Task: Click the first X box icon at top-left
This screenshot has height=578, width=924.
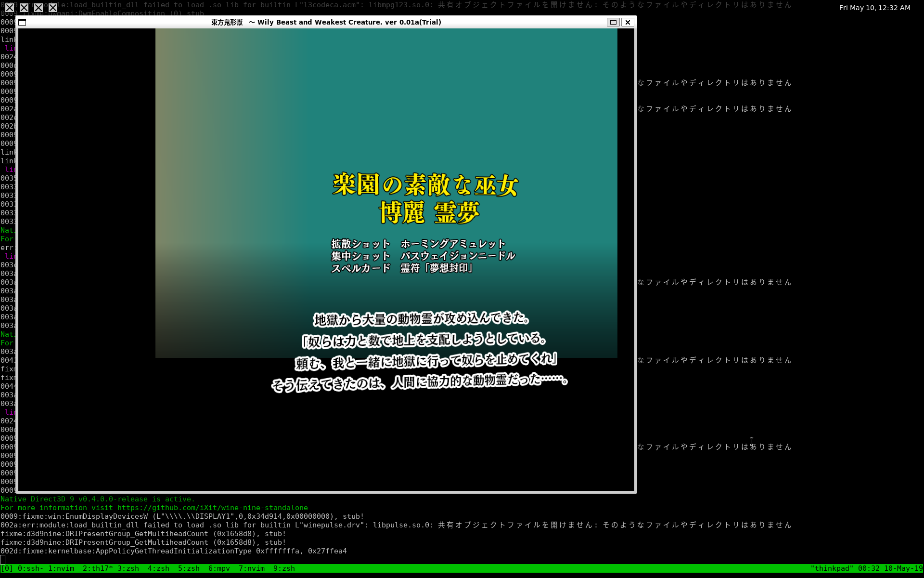Action: [x=10, y=8]
